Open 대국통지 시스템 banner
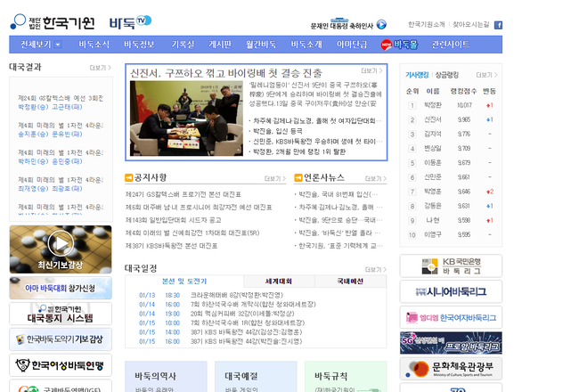This screenshot has height=392, width=579. [61, 314]
